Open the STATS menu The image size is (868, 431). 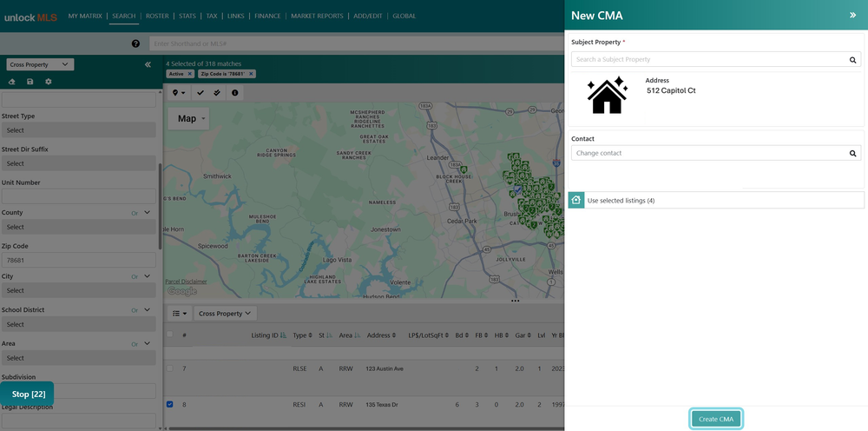pyautogui.click(x=187, y=16)
